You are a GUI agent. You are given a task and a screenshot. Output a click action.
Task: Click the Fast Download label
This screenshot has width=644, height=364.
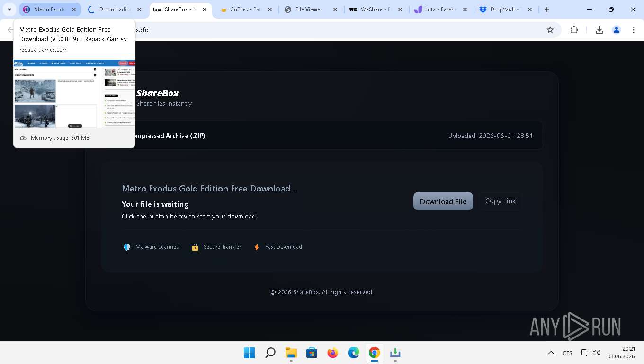(x=283, y=247)
